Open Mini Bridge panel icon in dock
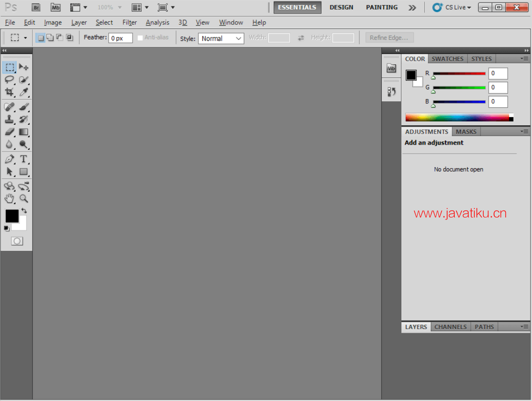 click(x=391, y=68)
